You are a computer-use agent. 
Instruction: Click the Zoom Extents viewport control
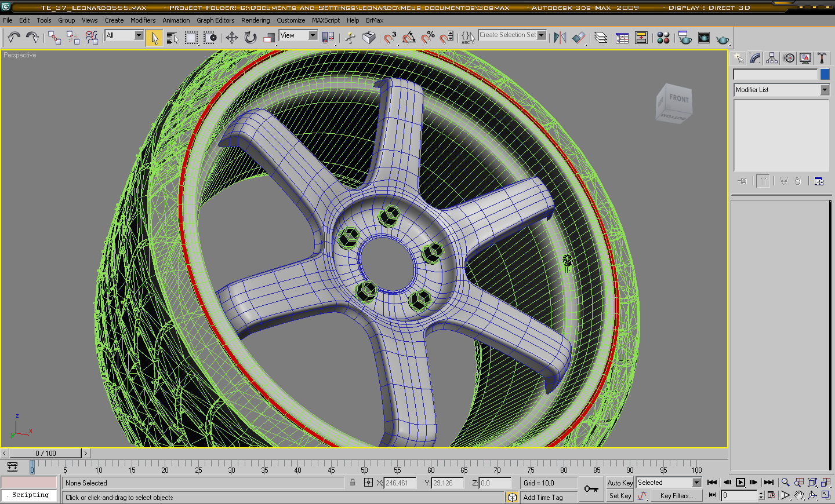click(812, 482)
